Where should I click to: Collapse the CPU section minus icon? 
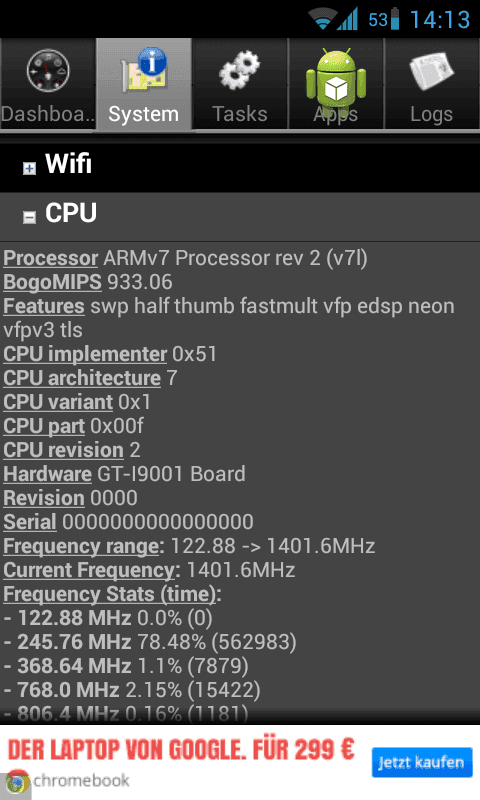coord(30,217)
